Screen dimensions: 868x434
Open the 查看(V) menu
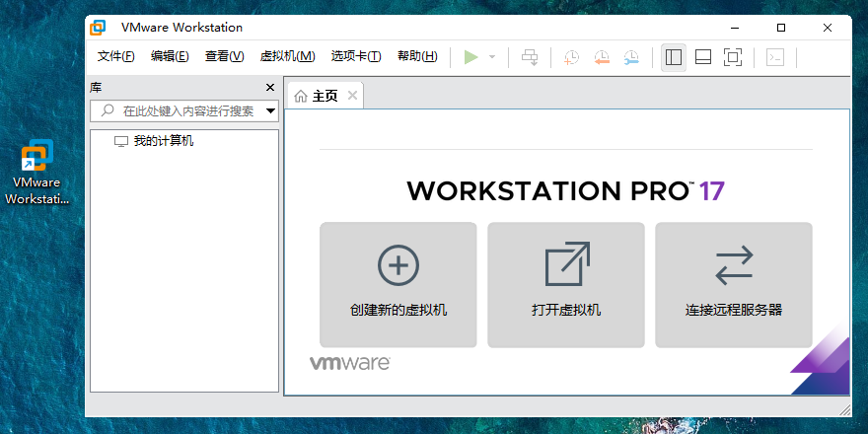(224, 56)
